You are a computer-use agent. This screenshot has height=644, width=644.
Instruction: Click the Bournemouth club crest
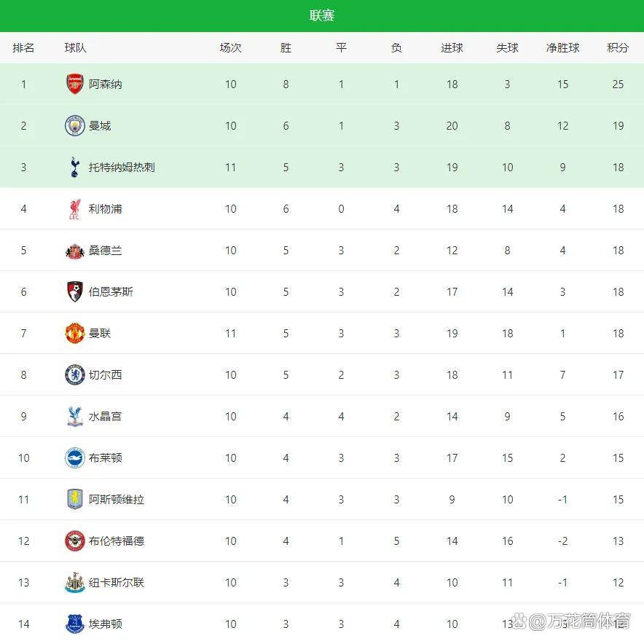click(75, 292)
